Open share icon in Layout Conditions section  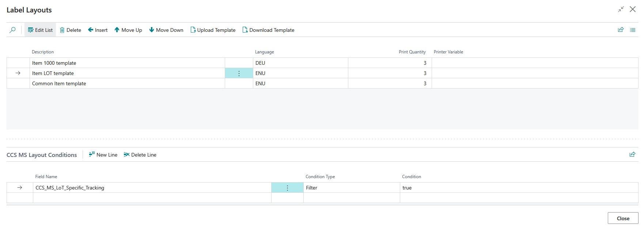coord(632,155)
